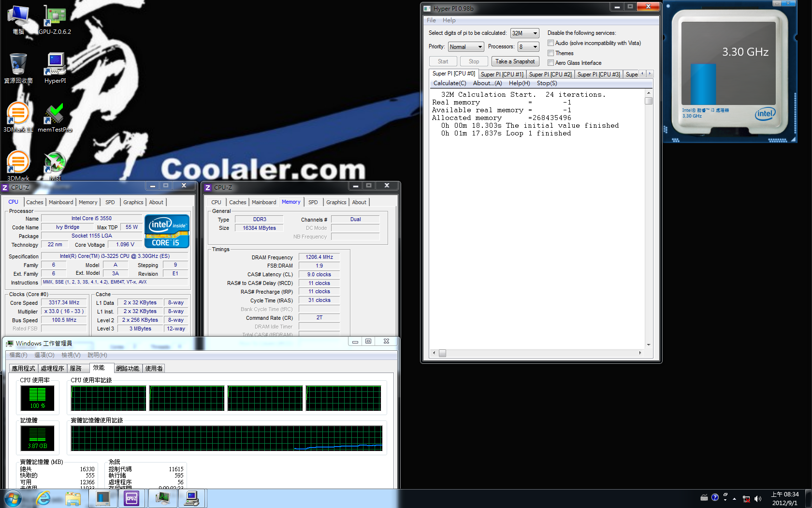
Task: Open Graphics tab in right CPU-Z window
Action: pos(336,202)
